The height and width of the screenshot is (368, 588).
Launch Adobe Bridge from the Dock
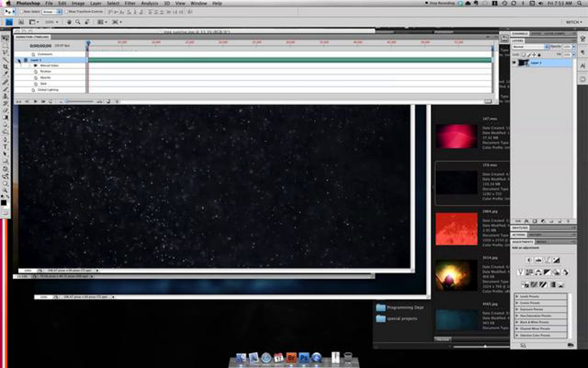pyautogui.click(x=291, y=358)
